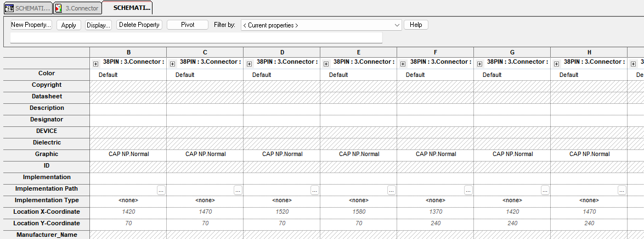644x239 pixels.
Task: Select Location X-Coordinate row header
Action: pyautogui.click(x=47, y=212)
